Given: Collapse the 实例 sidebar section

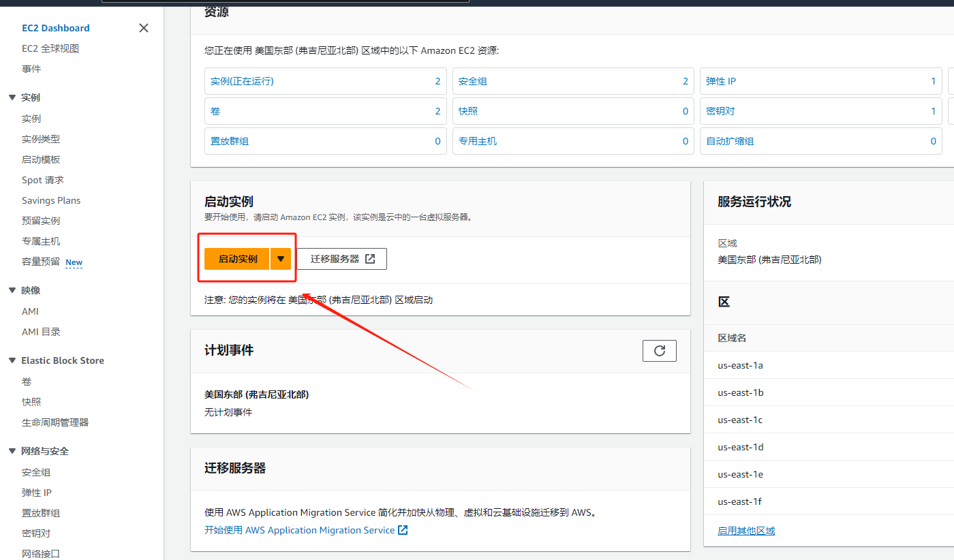Looking at the screenshot, I should (x=12, y=97).
